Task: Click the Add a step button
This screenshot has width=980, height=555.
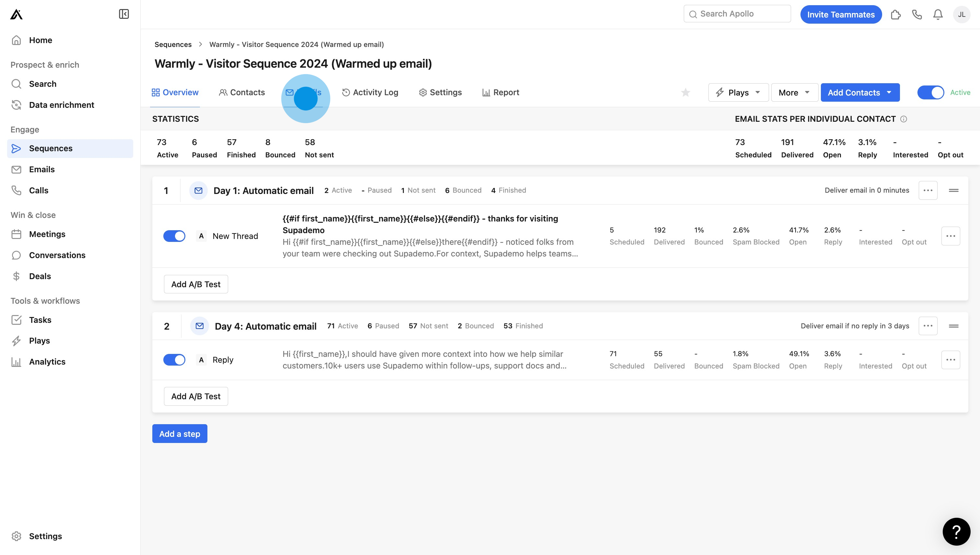Action: (180, 434)
